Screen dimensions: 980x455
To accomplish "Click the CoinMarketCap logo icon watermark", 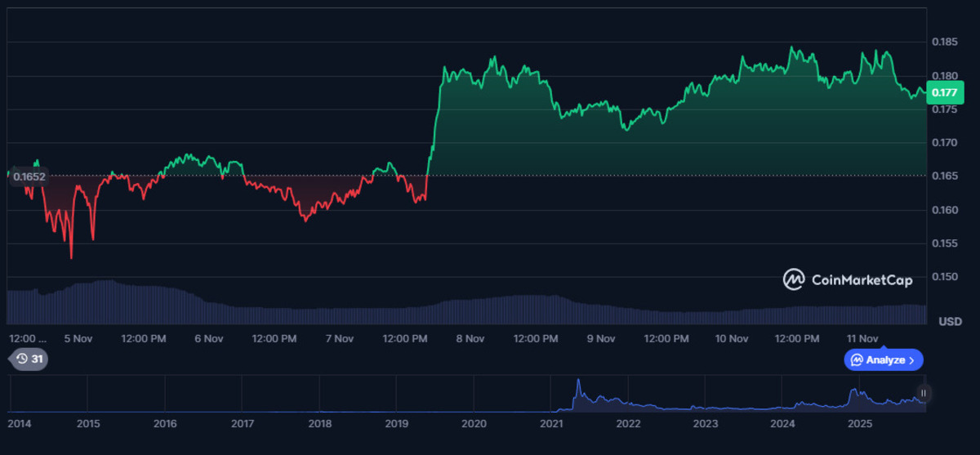I will click(794, 279).
